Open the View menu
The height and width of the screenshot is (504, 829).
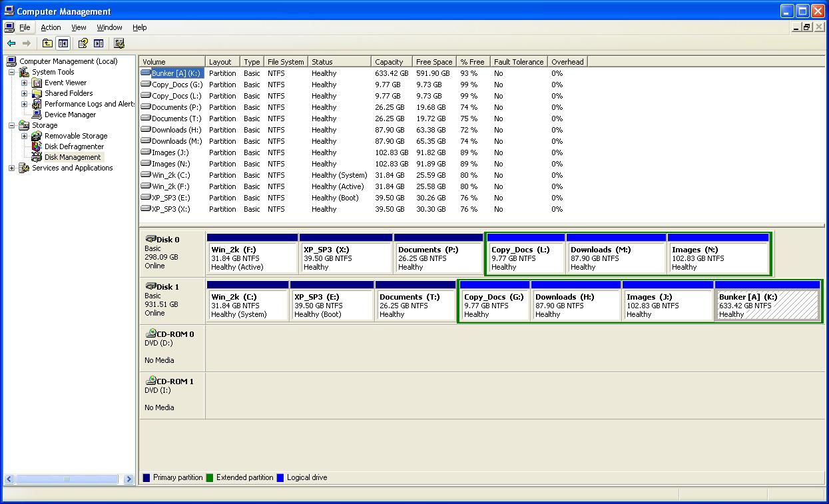(x=79, y=27)
